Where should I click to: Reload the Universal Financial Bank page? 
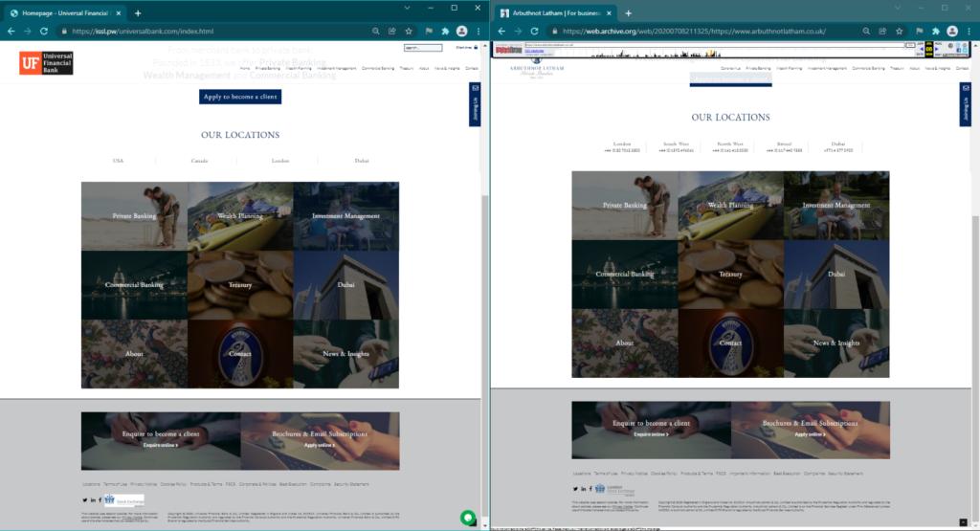44,31
